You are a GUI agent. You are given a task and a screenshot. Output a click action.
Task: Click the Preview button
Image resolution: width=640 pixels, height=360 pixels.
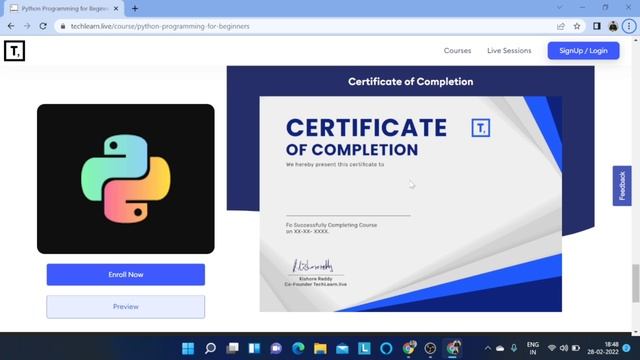126,307
